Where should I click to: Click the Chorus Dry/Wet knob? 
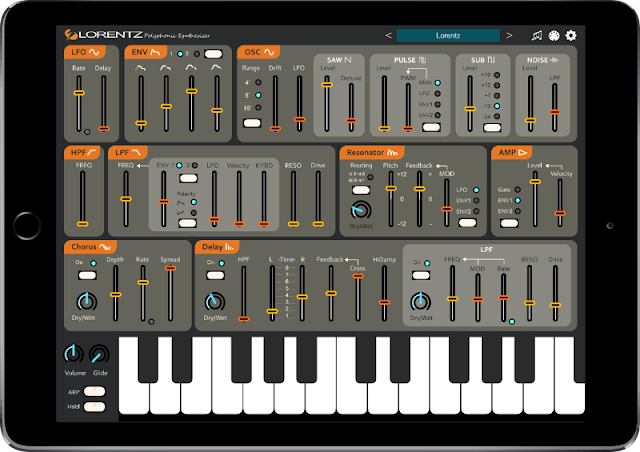(87, 302)
